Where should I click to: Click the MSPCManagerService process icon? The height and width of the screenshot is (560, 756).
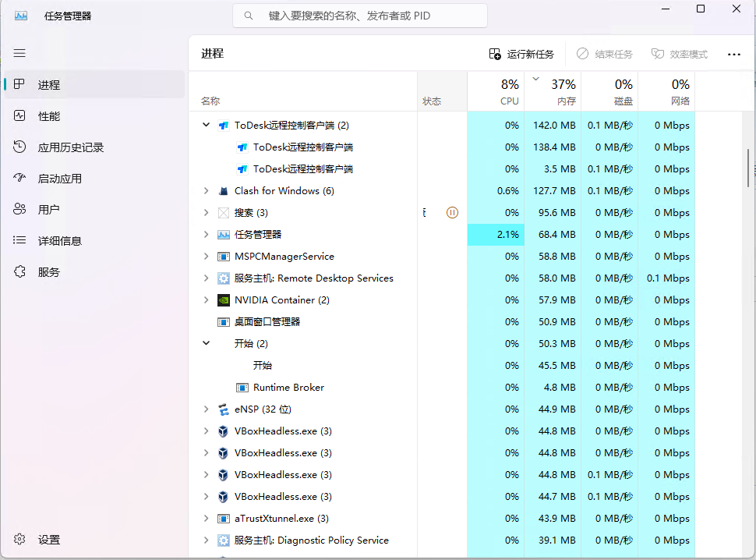tap(224, 257)
